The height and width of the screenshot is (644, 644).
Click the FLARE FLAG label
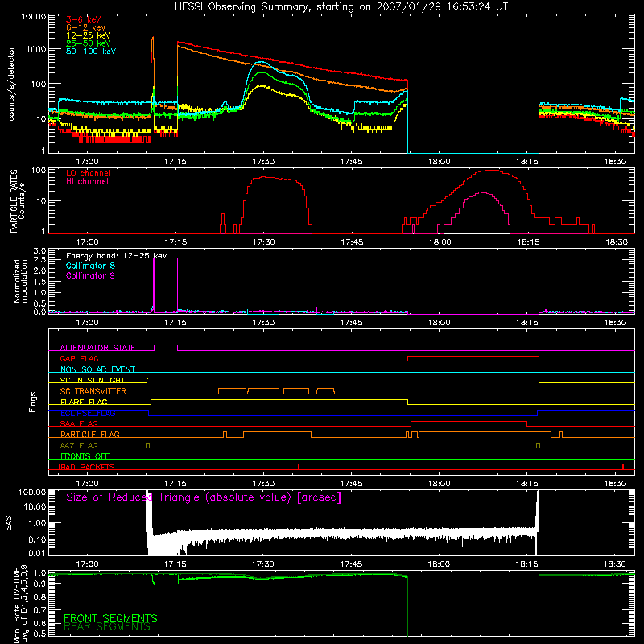[x=84, y=402]
